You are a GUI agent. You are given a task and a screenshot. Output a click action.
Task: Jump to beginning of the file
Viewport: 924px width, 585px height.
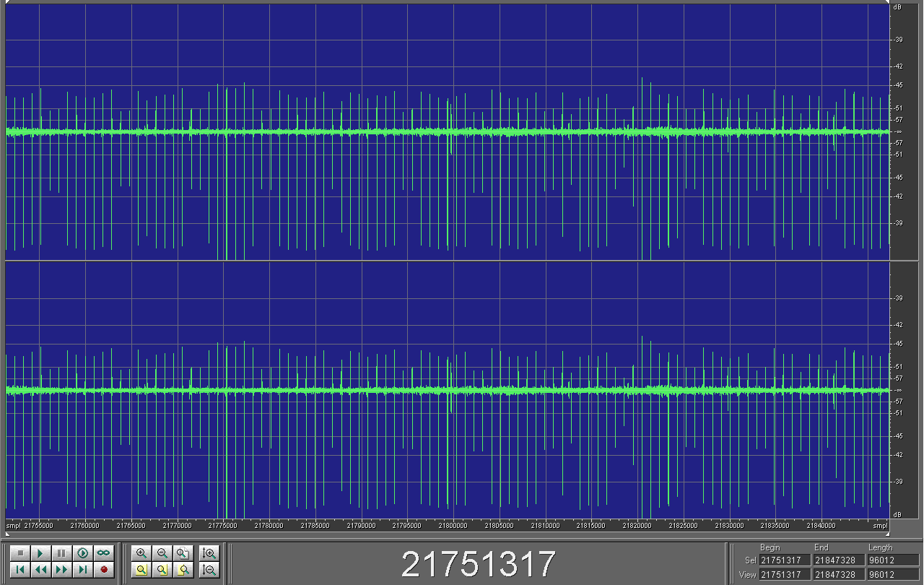point(20,570)
